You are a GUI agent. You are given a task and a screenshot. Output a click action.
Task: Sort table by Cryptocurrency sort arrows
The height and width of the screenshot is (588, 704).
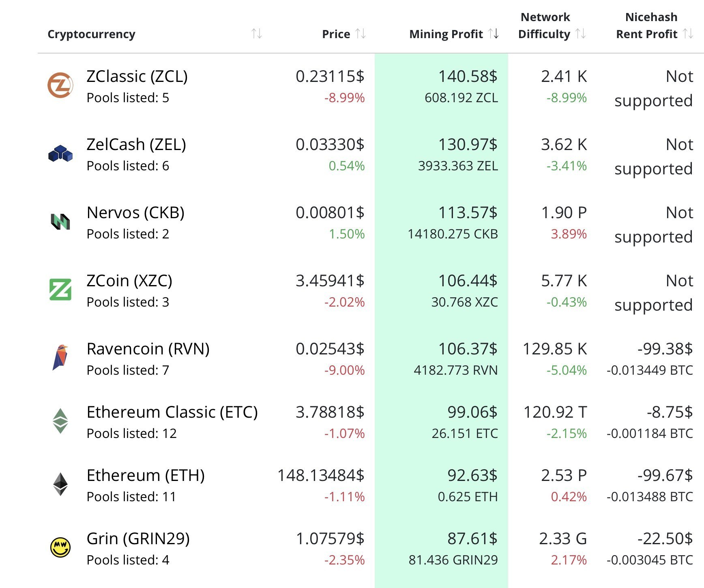257,34
